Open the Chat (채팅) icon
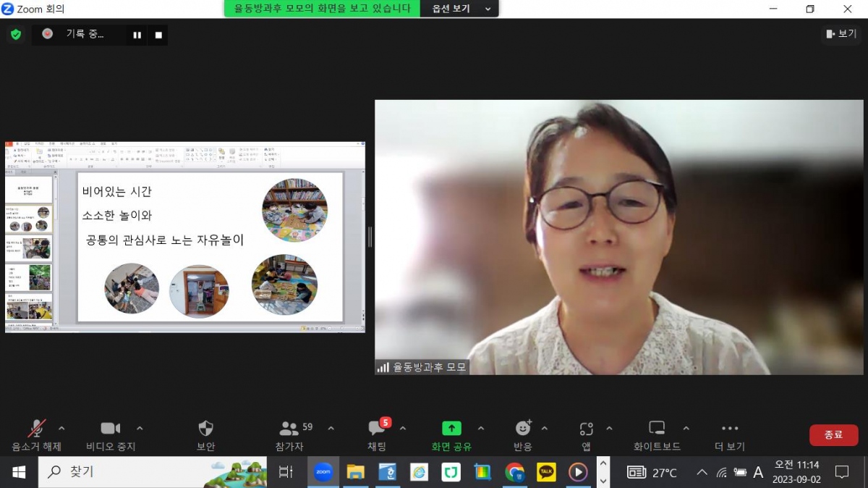Screen dimensions: 868x488 point(377,429)
